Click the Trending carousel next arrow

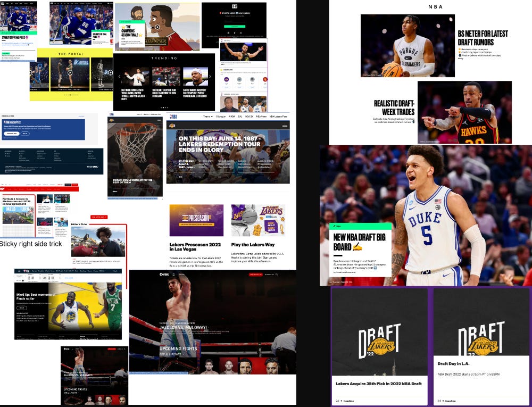210,76
